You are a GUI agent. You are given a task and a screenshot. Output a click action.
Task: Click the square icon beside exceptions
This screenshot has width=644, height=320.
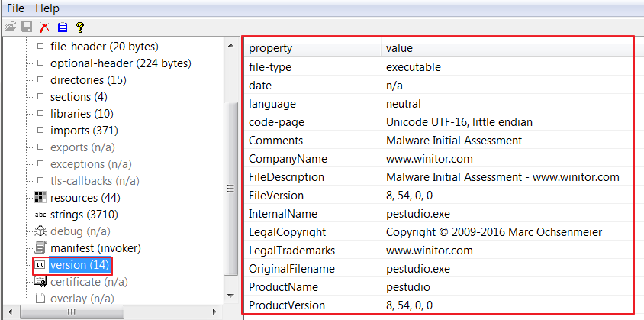click(x=40, y=164)
